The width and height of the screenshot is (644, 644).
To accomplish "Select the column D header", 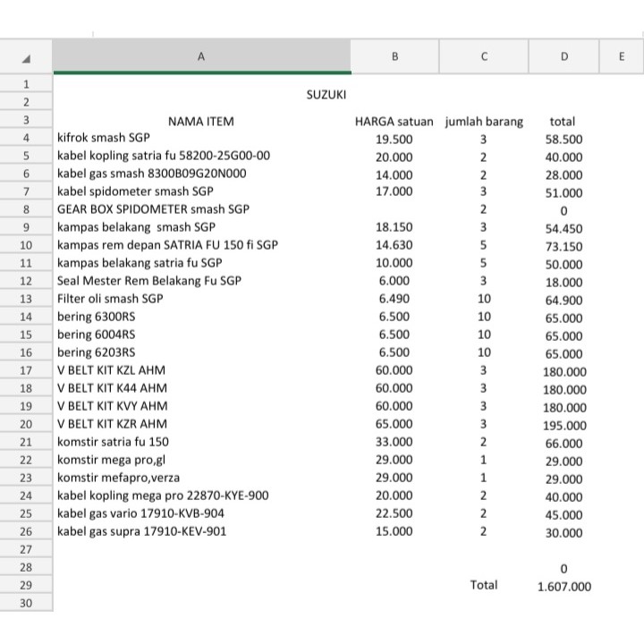I will [x=563, y=56].
